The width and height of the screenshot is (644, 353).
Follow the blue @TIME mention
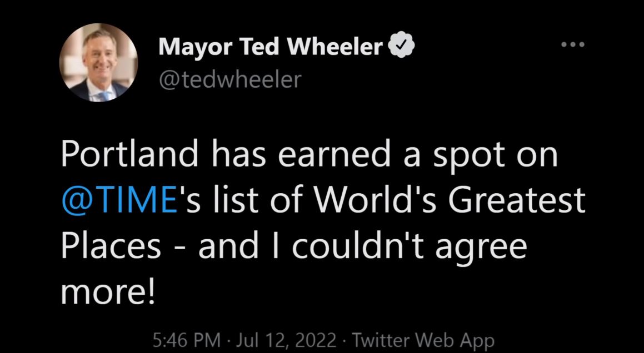(x=119, y=200)
